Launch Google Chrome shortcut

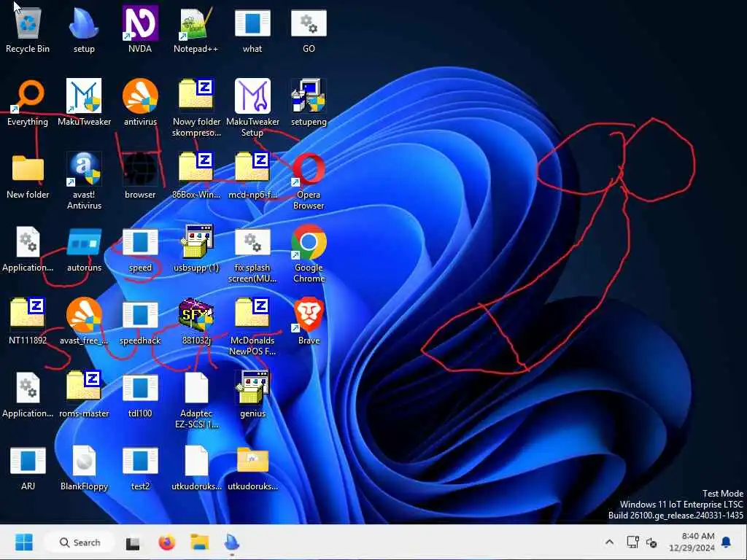click(x=309, y=254)
